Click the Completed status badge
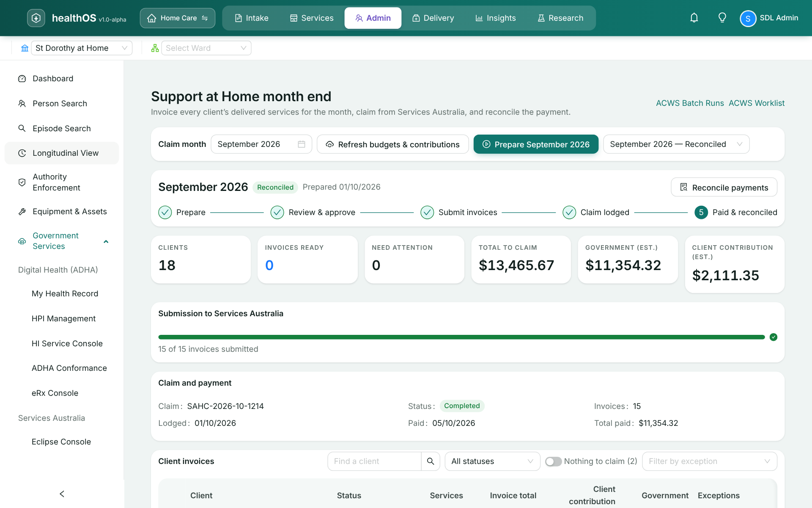The width and height of the screenshot is (812, 508). (462, 406)
